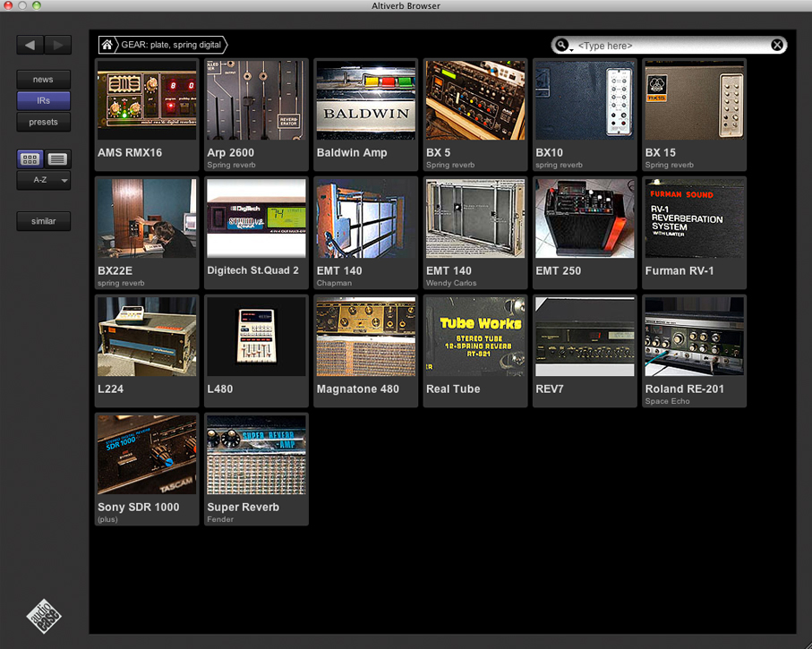This screenshot has height=649, width=812.
Task: Choose the Baldwin Amp image
Action: click(x=366, y=100)
